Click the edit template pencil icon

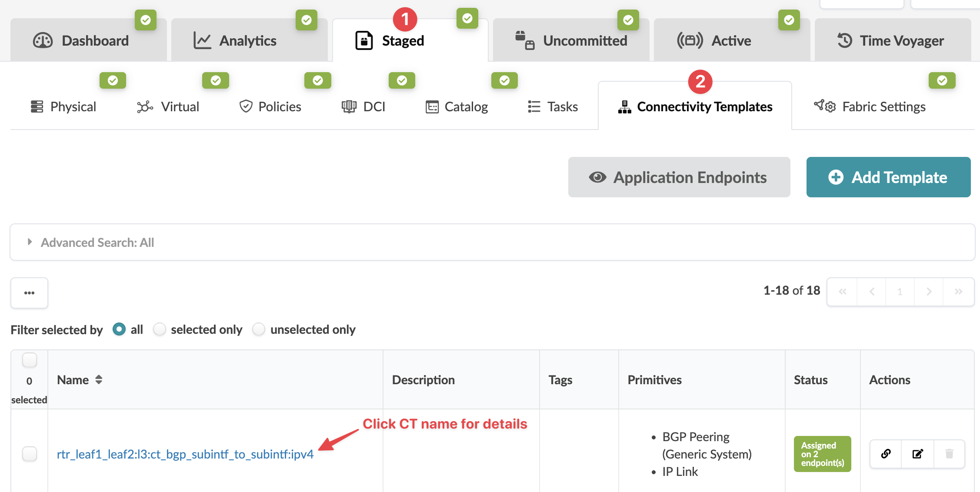click(x=917, y=454)
